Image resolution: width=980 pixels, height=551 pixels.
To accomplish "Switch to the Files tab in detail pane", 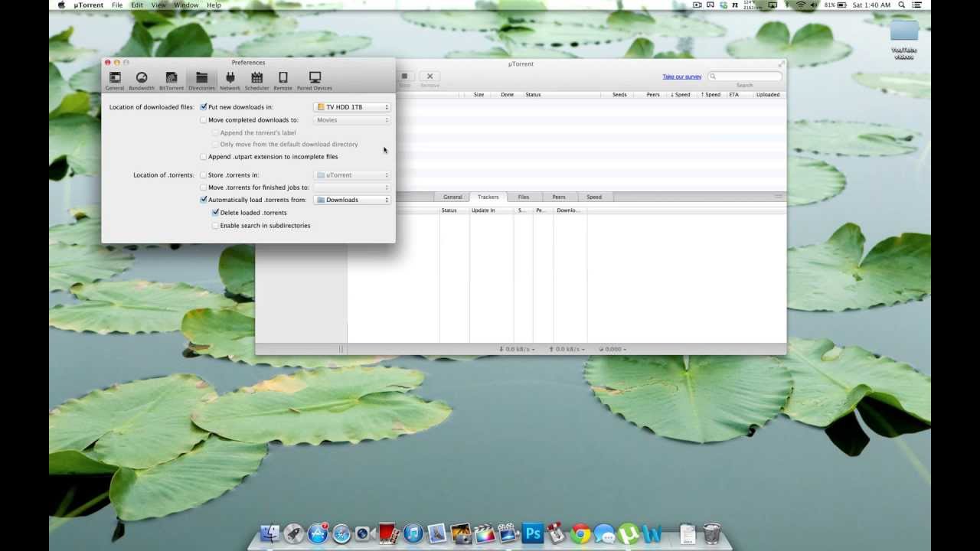I will (x=524, y=197).
